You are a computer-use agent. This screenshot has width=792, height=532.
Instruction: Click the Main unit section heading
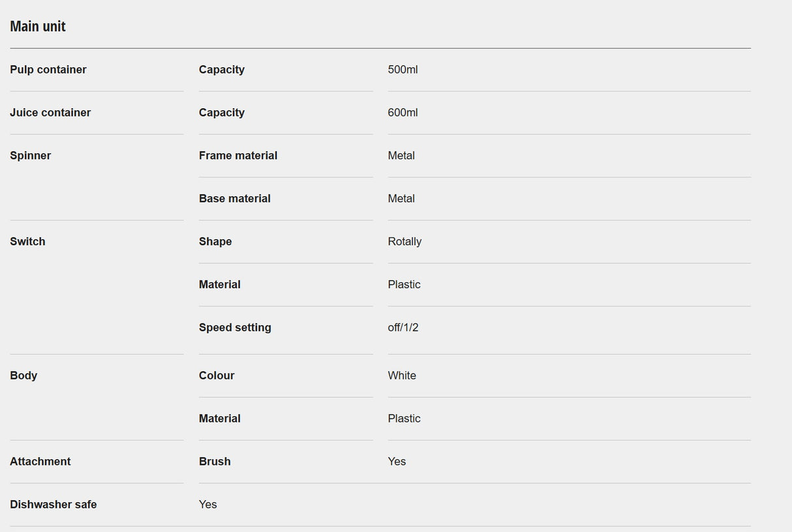click(38, 27)
